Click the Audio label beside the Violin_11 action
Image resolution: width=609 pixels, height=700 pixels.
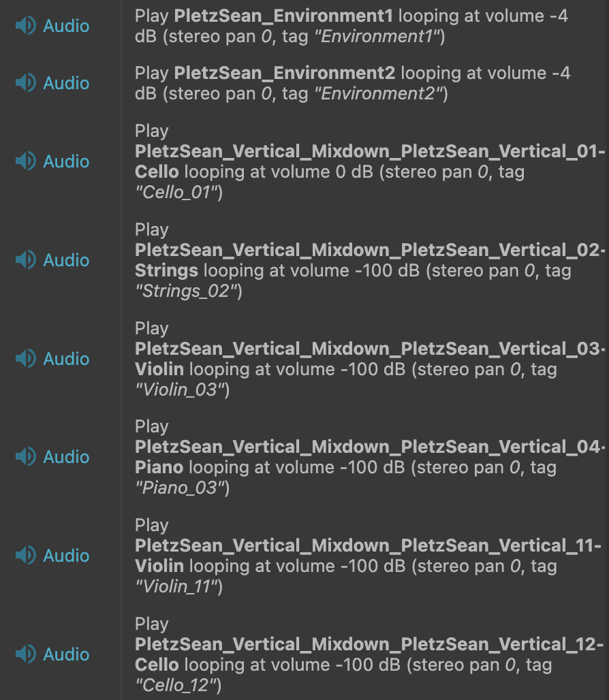tap(66, 556)
